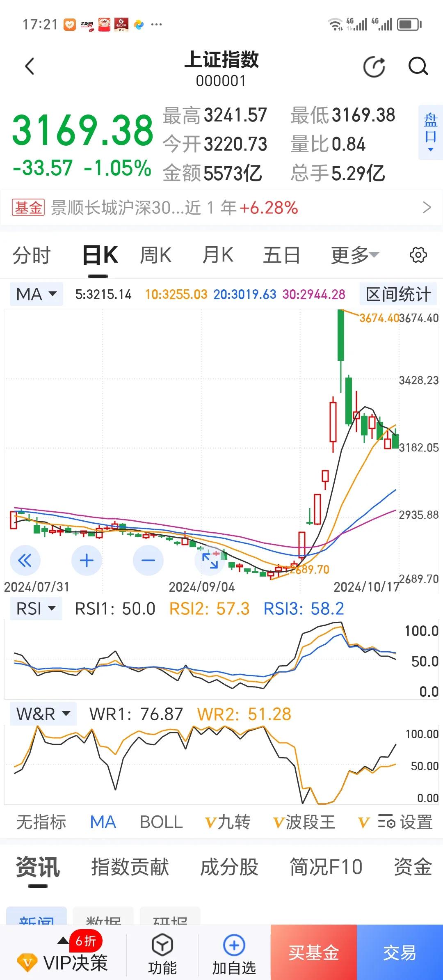The height and width of the screenshot is (980, 443).
Task: Switch to 周K chart tab
Action: click(155, 255)
